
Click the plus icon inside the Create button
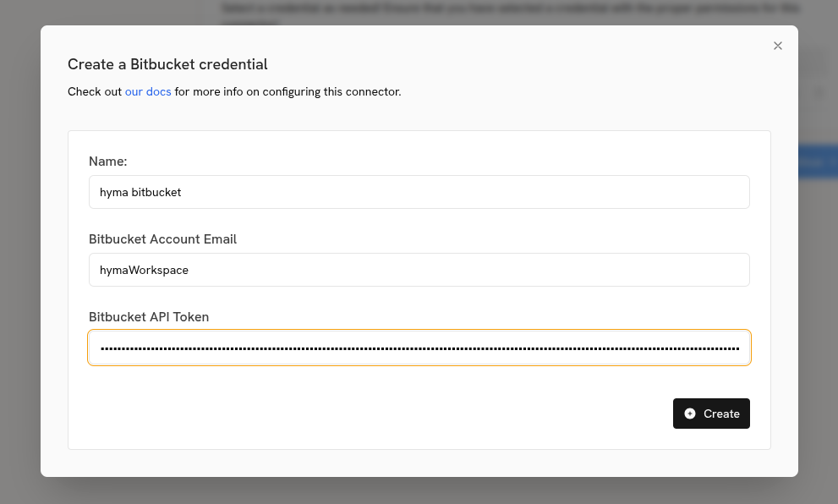(x=689, y=414)
